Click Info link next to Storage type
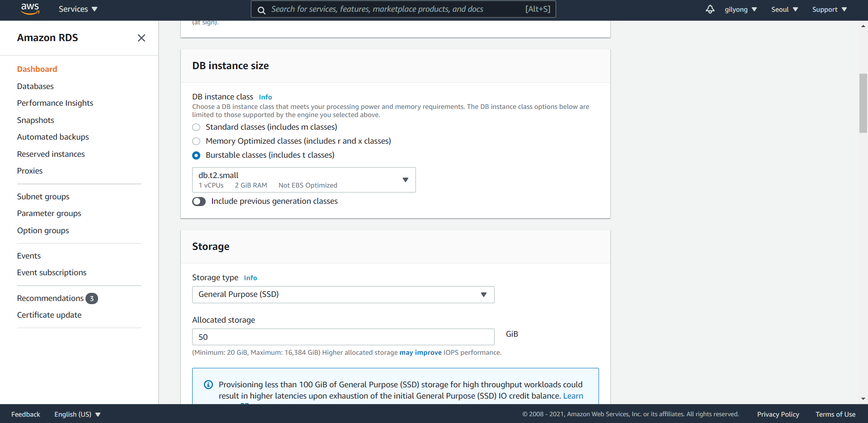 (x=250, y=278)
